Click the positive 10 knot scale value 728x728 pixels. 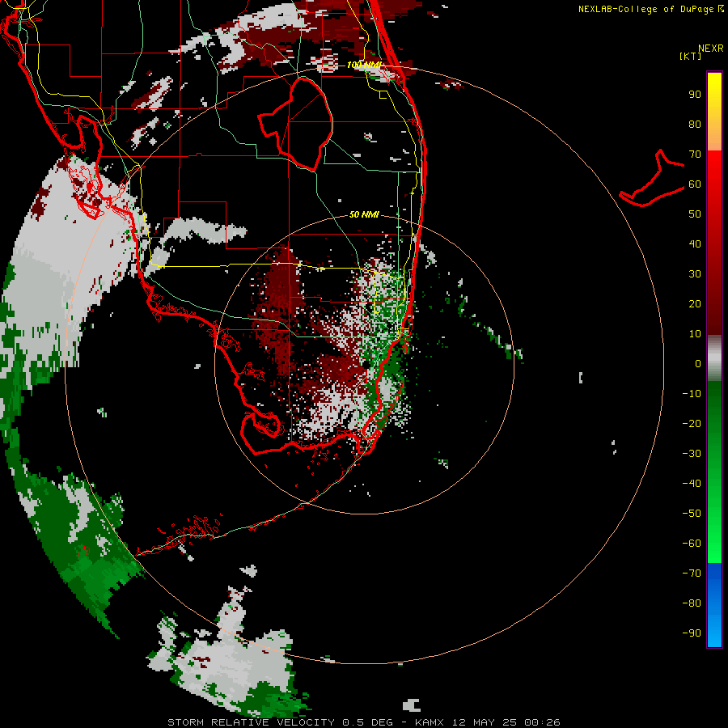[695, 334]
